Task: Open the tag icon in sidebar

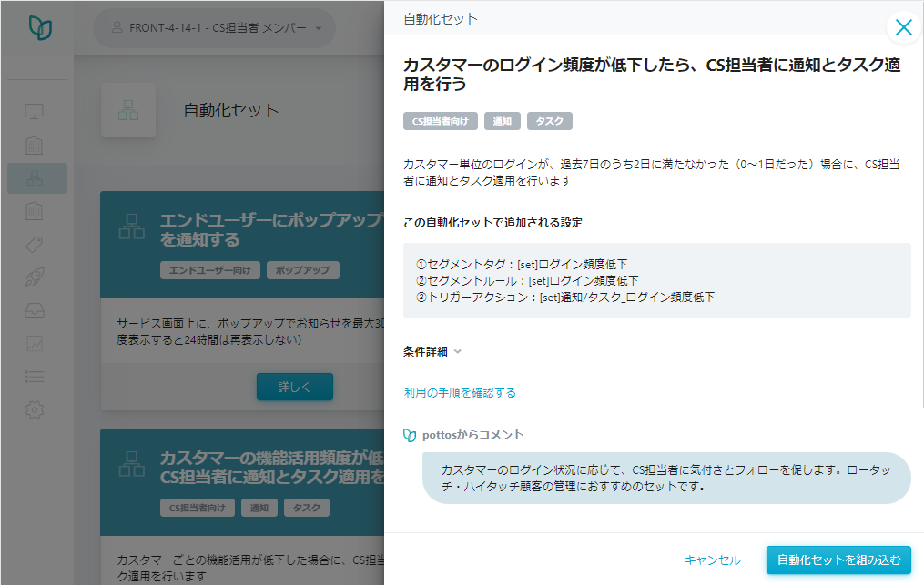Action: tap(35, 245)
